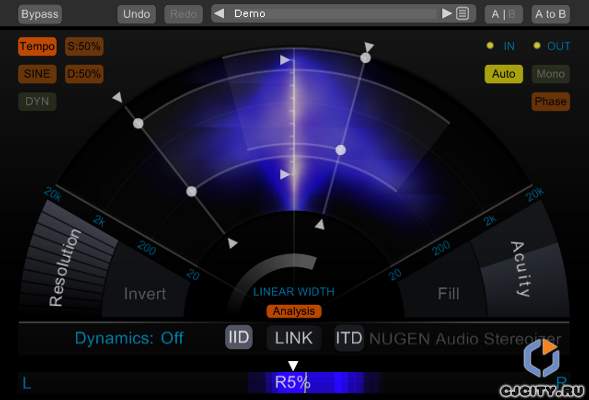
Task: Select upper handle on left band line
Action: (138, 123)
